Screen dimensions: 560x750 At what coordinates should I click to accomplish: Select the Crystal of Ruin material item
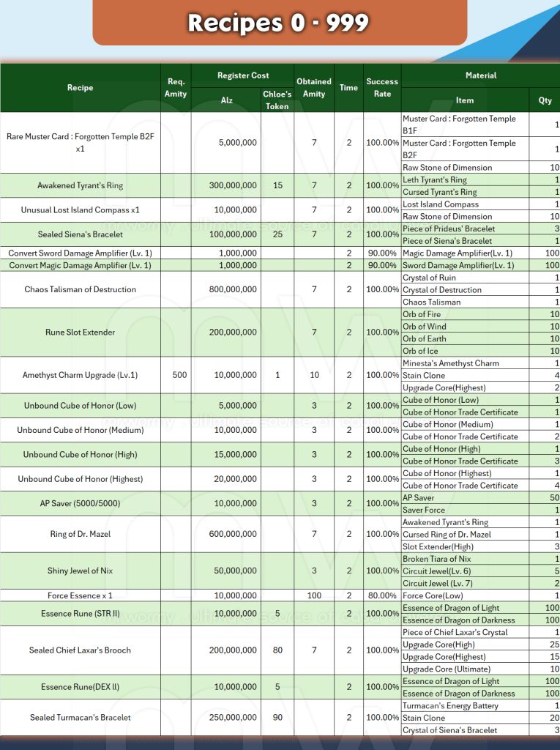(x=430, y=278)
